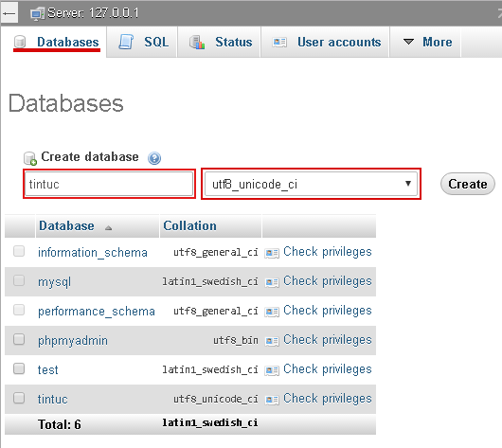Select the tintuc database checkbox
Viewport: 502px width, 448px height.
19,398
